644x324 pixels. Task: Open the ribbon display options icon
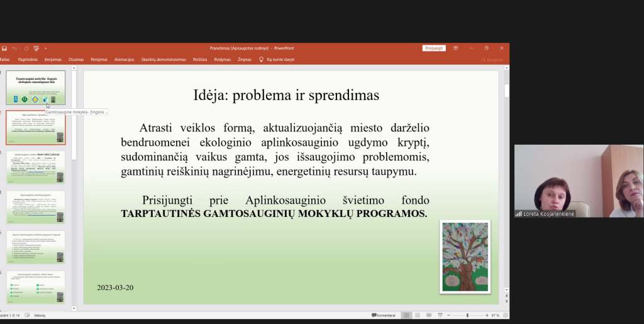tap(455, 48)
